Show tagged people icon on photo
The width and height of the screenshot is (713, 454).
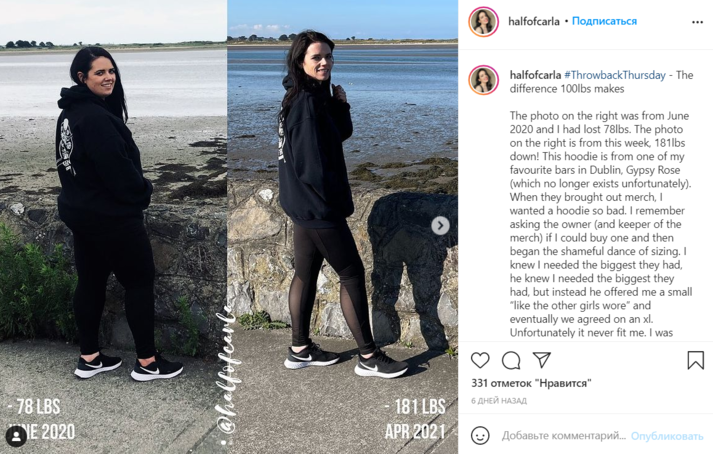16,437
